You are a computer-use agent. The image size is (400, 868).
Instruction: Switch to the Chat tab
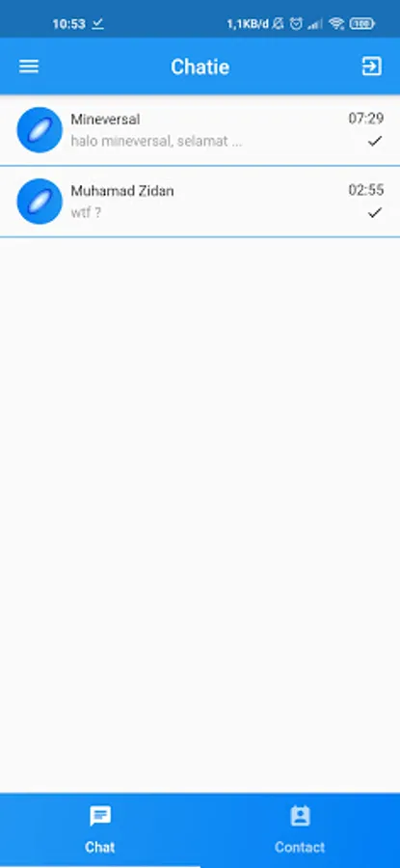[100, 830]
